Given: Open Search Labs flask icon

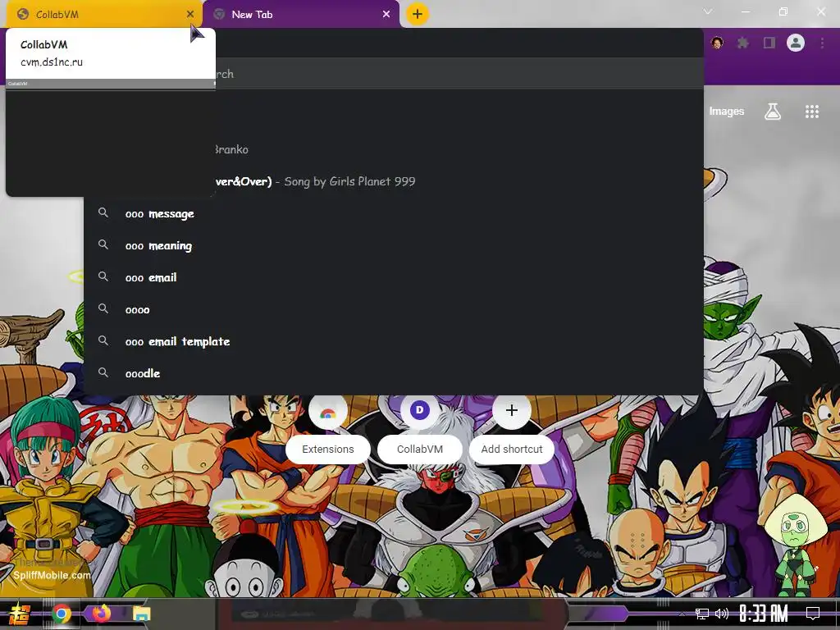Looking at the screenshot, I should (x=773, y=112).
